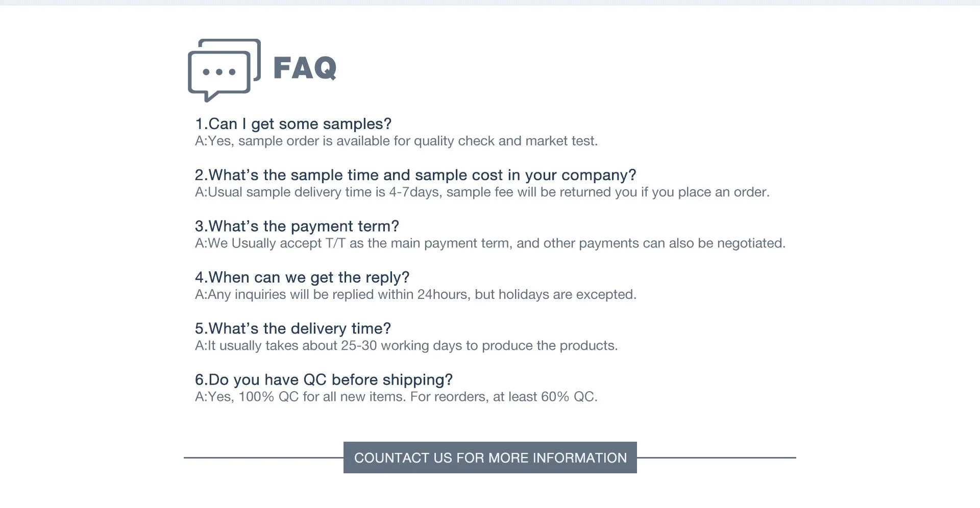Viewport: 980px width, 508px height.
Task: Click the three dots inside the chat icon
Action: 219,72
